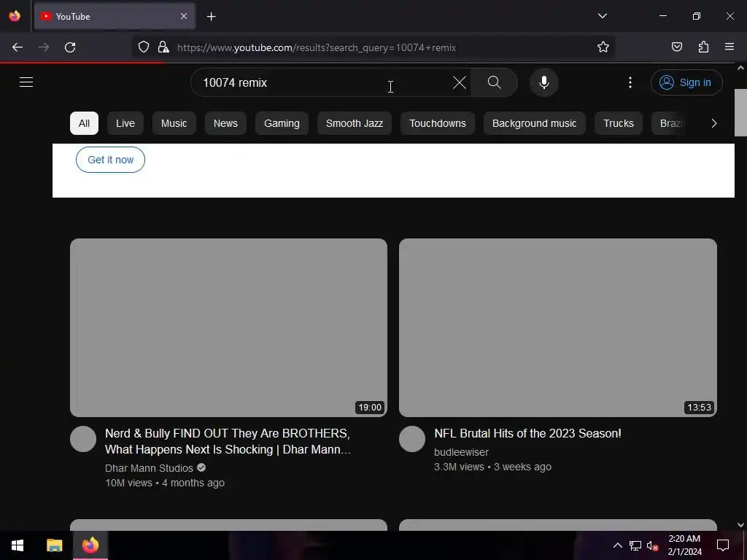The height and width of the screenshot is (560, 747).
Task: Click the '3.3M views • 3 weeks ago' text
Action: (x=492, y=467)
